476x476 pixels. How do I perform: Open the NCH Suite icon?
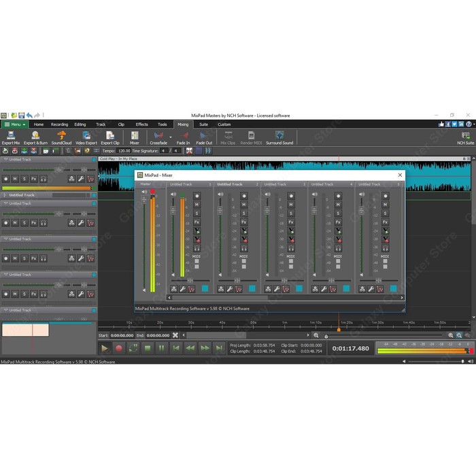pyautogui.click(x=466, y=137)
